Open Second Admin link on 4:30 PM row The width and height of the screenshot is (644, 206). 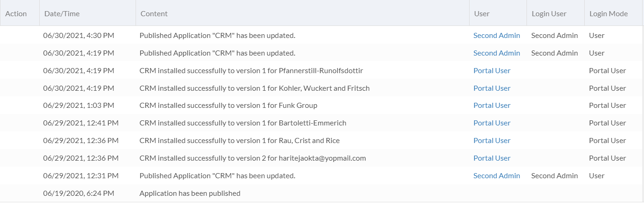(496, 35)
